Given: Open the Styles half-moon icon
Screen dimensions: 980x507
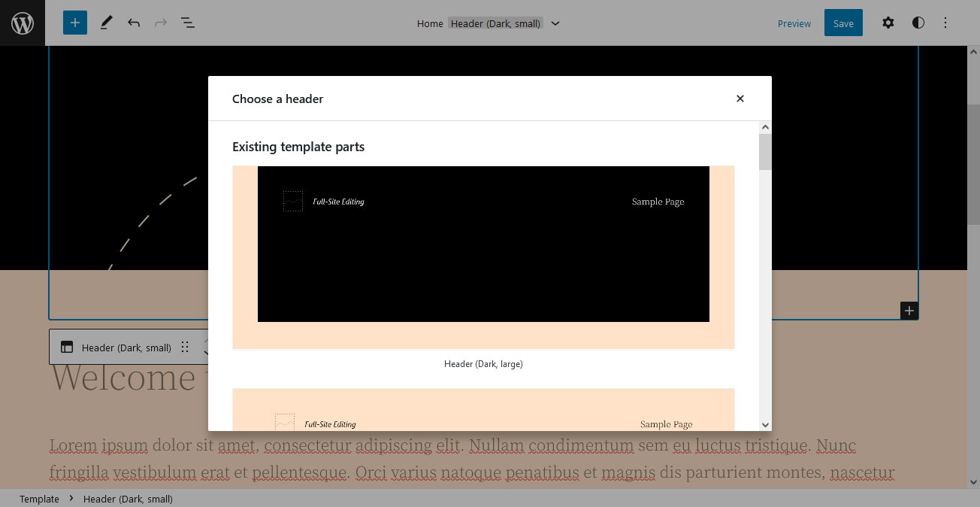Looking at the screenshot, I should click(918, 23).
